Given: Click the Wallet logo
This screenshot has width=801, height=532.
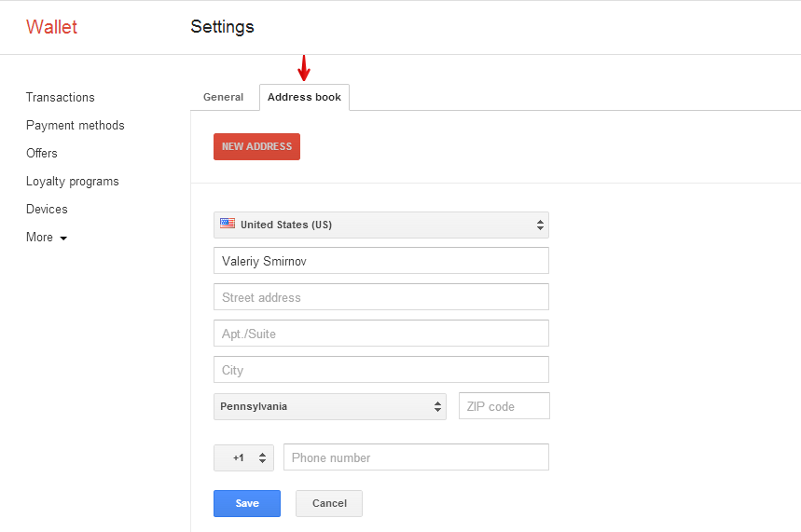Looking at the screenshot, I should click(x=51, y=27).
